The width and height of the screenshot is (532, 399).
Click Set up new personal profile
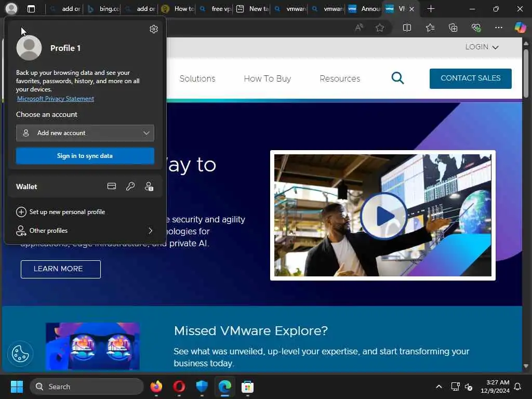(61, 212)
